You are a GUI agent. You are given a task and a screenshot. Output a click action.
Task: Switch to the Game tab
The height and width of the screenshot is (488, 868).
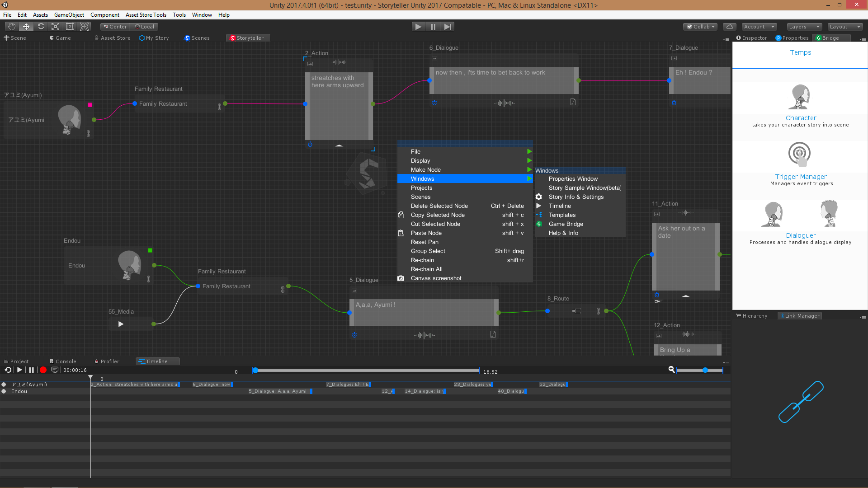pos(60,38)
